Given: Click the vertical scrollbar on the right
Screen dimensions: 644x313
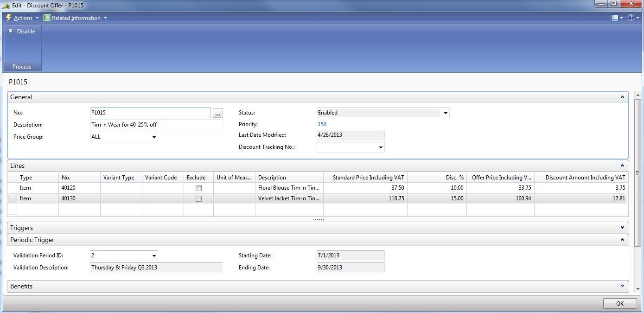Looking at the screenshot, I should point(637,185).
